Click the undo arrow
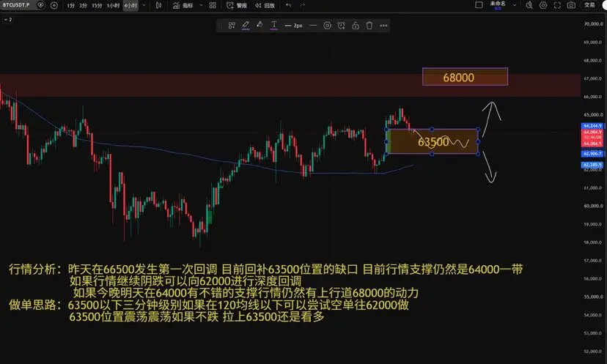Image resolution: width=607 pixels, height=364 pixels. (x=288, y=5)
